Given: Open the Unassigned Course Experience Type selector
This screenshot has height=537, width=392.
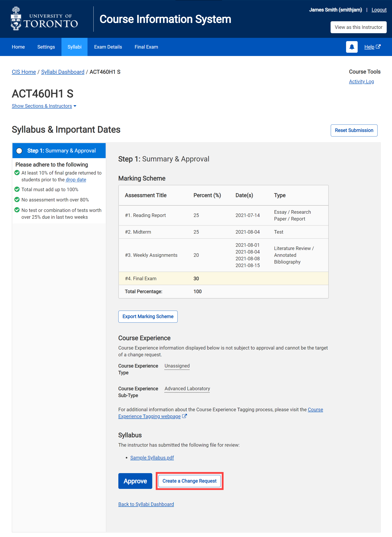Looking at the screenshot, I should pos(177,366).
